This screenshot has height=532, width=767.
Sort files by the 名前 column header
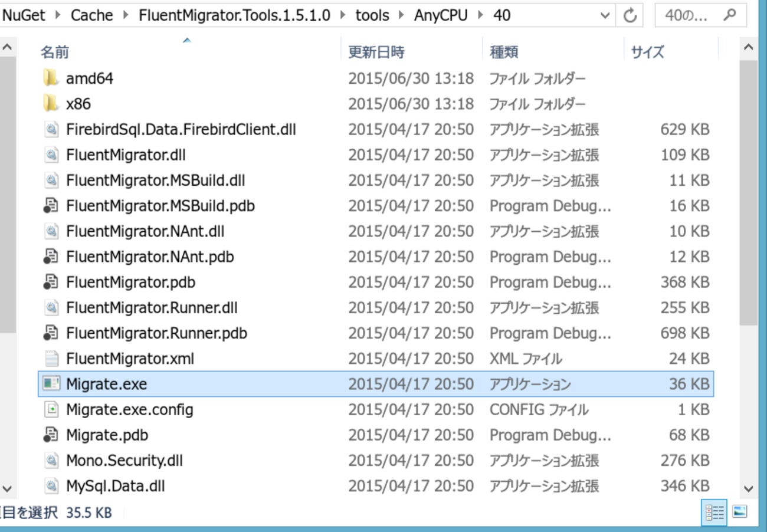[55, 52]
